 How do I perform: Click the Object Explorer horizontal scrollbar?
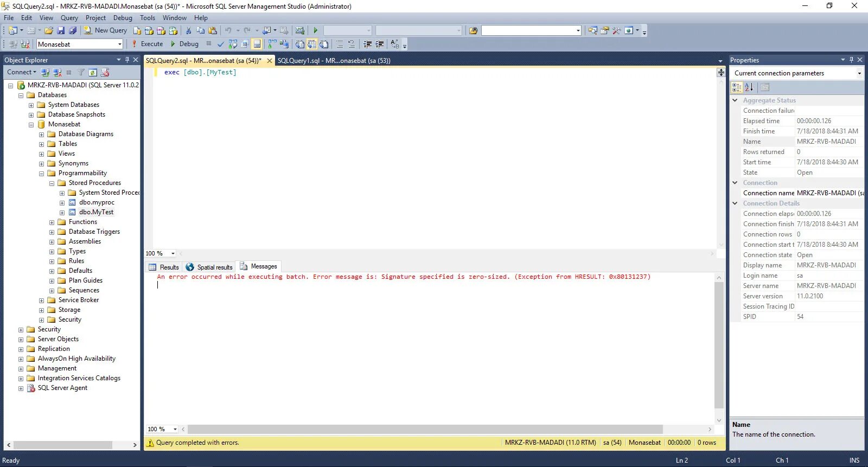coord(63,445)
